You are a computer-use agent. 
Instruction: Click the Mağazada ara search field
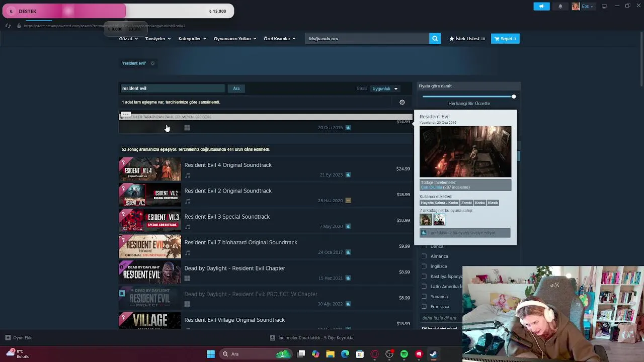coord(367,39)
